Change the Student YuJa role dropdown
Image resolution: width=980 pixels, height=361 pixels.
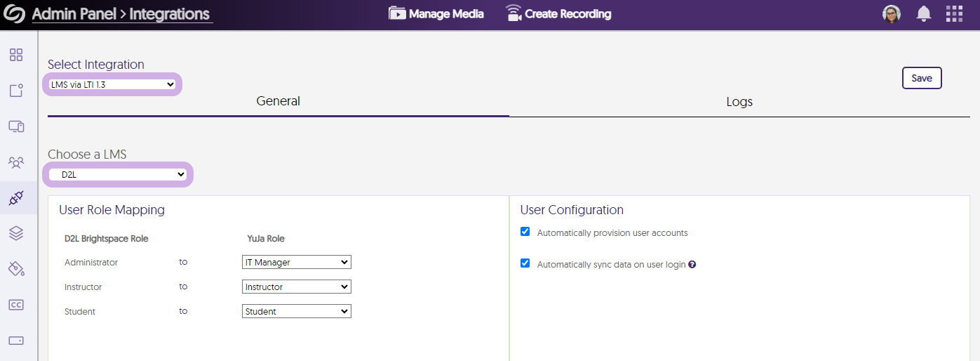[296, 311]
